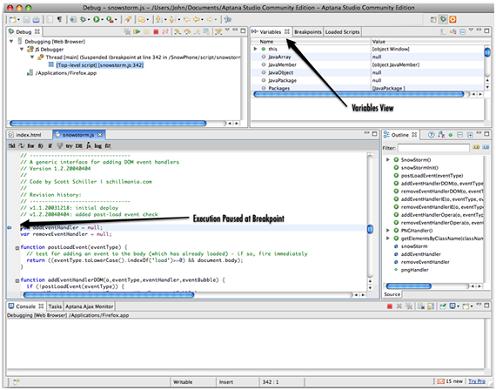
Task: Switch to the Source tab below Outline
Action: [392, 294]
